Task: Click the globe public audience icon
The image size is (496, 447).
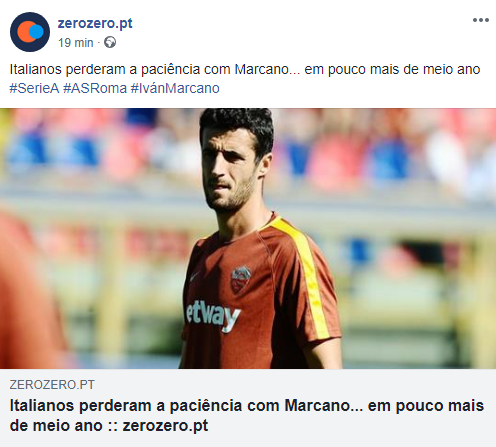Action: (110, 43)
